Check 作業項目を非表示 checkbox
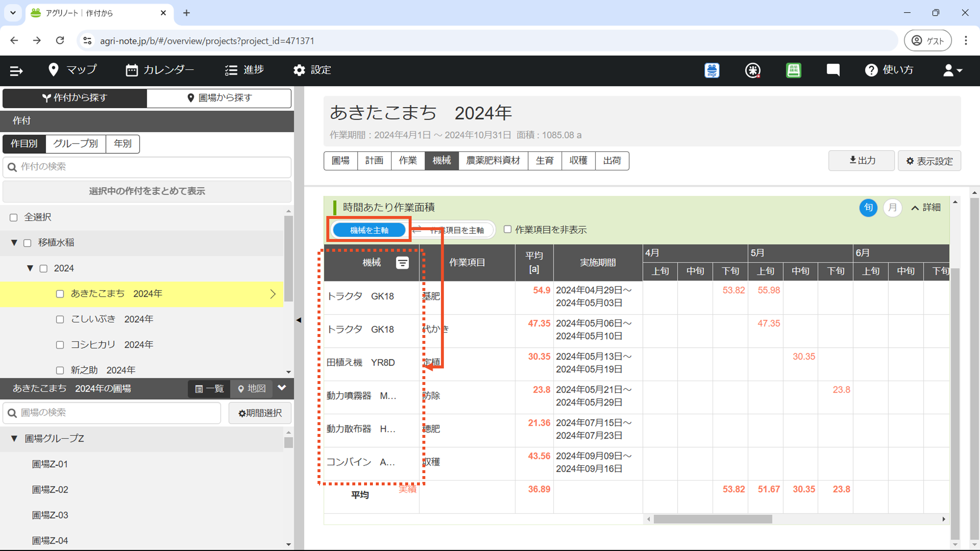This screenshot has width=980, height=551. [508, 229]
